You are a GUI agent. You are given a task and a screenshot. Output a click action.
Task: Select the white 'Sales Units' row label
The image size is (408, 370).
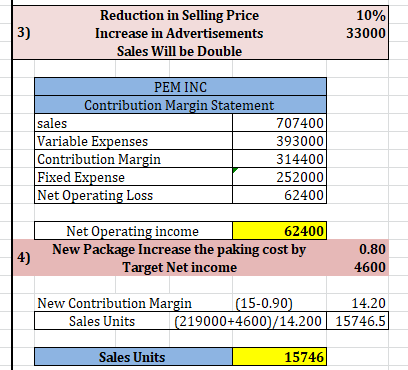(x=102, y=321)
